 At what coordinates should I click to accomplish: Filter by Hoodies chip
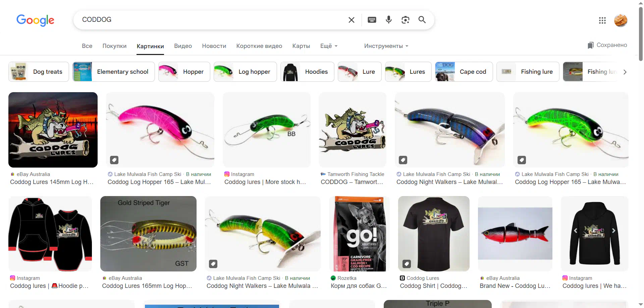tap(307, 72)
